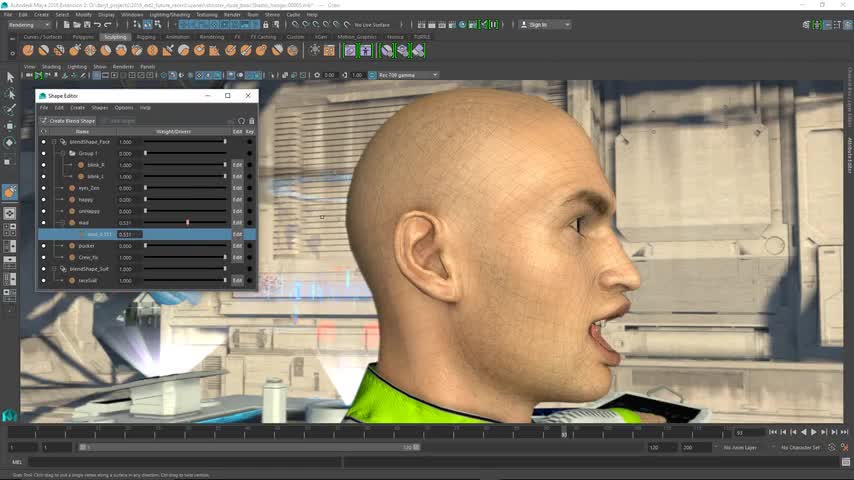
Task: Open the Rendering menu set dropdown
Action: pyautogui.click(x=29, y=24)
